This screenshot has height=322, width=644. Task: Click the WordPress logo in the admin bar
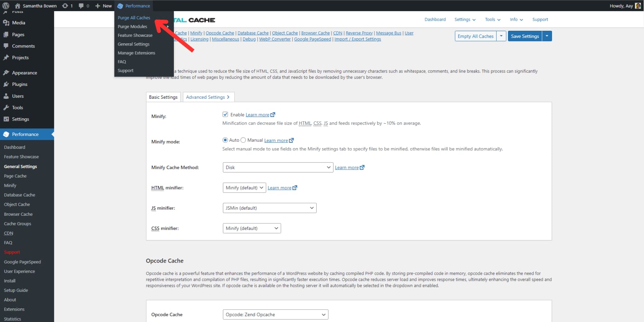tap(5, 5)
